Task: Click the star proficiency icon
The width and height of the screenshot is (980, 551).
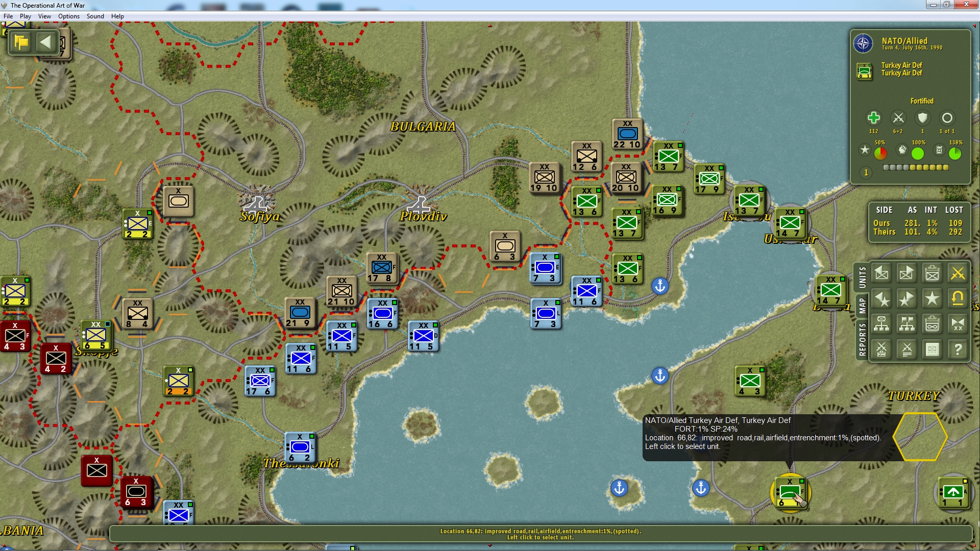Action: (x=865, y=150)
